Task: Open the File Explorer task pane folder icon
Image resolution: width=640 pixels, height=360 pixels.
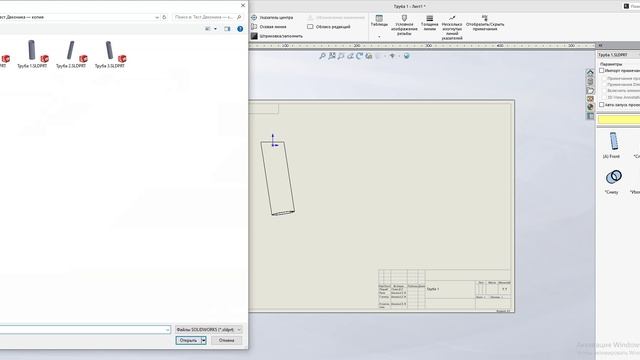Action: (x=590, y=91)
